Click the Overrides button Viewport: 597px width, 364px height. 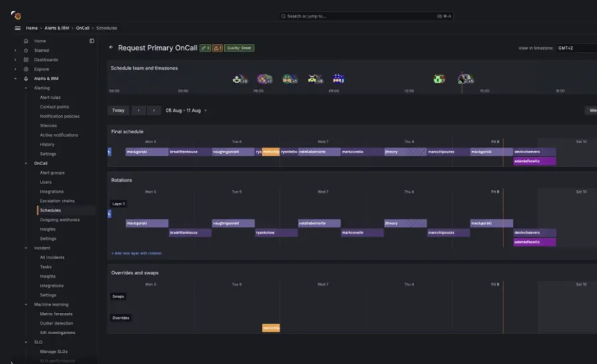click(x=121, y=318)
